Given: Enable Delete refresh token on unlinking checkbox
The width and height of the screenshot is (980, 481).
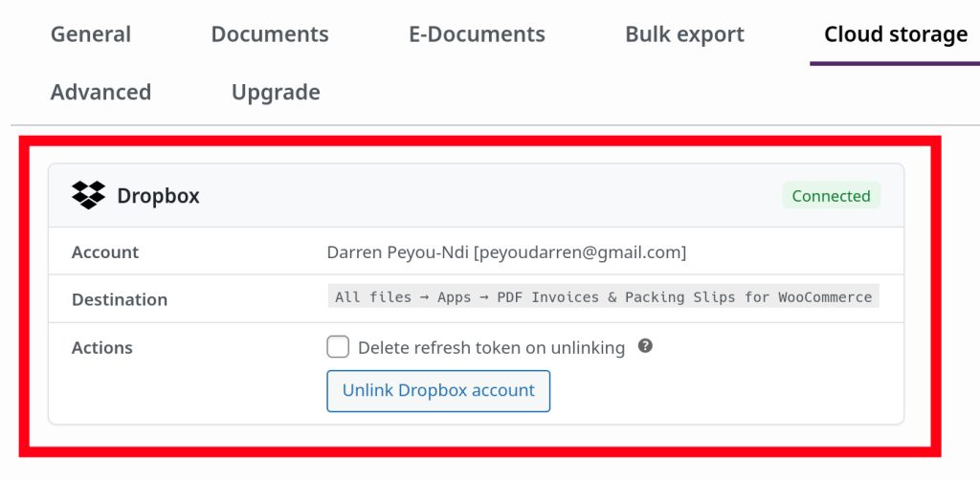Looking at the screenshot, I should [338, 347].
